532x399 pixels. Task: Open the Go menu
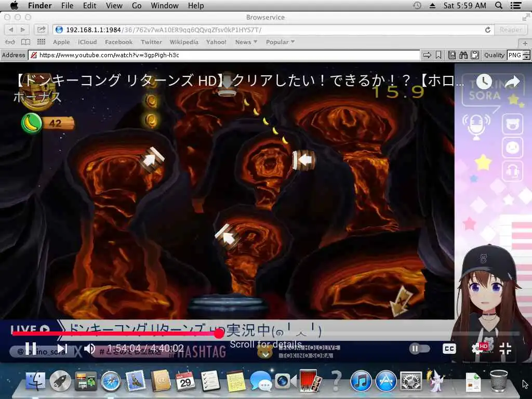pyautogui.click(x=137, y=5)
